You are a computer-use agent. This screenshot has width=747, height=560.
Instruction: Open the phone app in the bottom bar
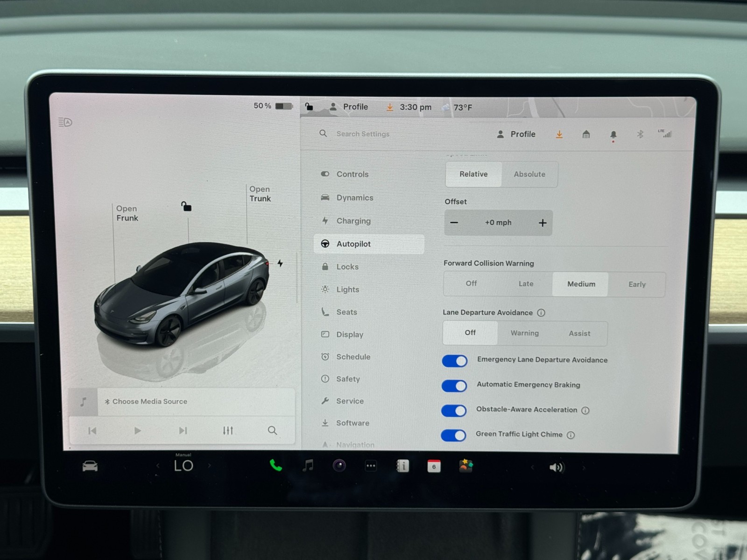click(x=276, y=465)
